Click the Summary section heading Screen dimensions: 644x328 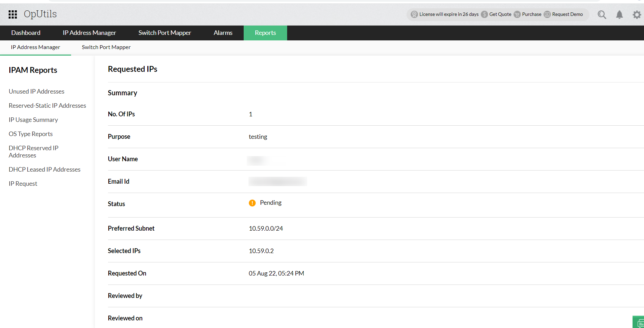[123, 93]
